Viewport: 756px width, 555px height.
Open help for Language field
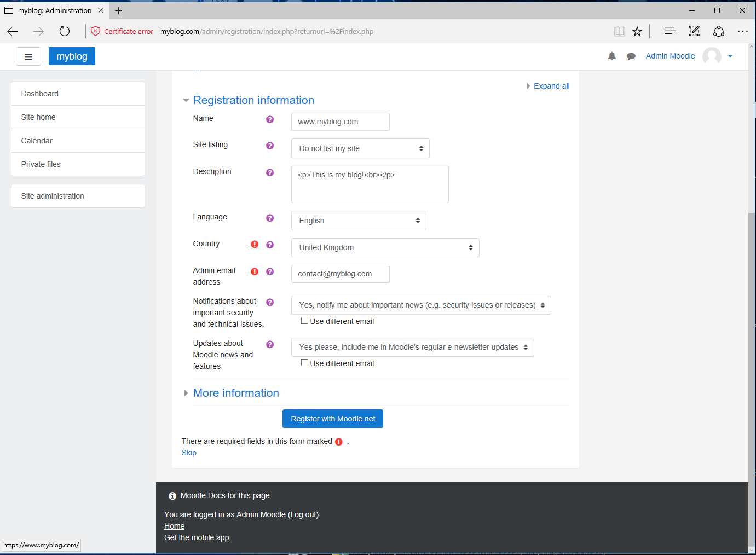pyautogui.click(x=270, y=218)
